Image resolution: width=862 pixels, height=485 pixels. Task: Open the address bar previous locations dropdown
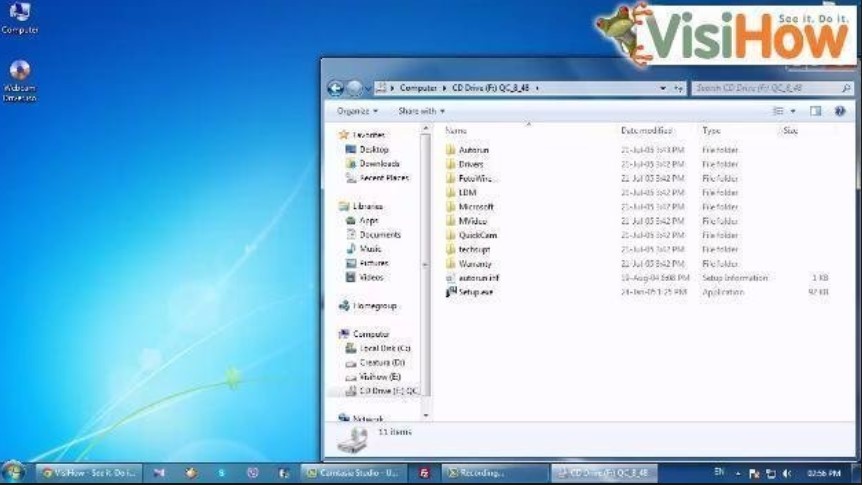[x=662, y=88]
